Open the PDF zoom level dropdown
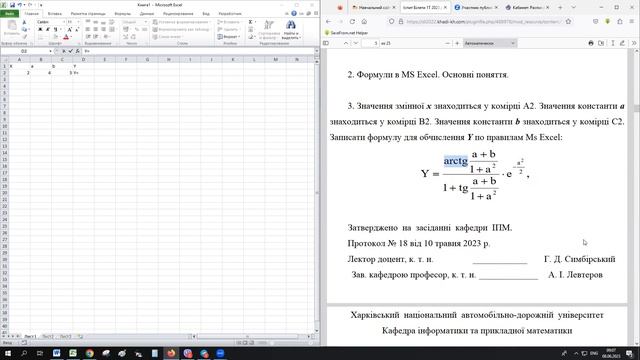The width and height of the screenshot is (640, 360). click(490, 43)
